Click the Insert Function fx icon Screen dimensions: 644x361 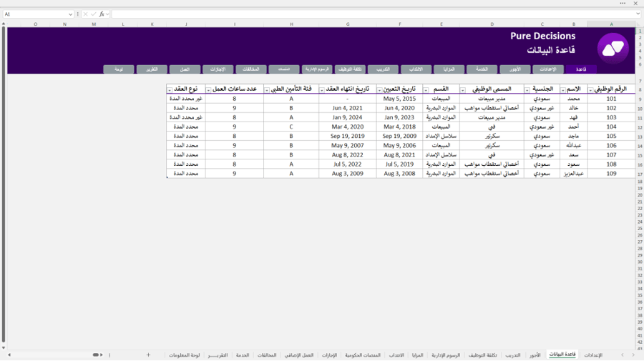pyautogui.click(x=102, y=14)
